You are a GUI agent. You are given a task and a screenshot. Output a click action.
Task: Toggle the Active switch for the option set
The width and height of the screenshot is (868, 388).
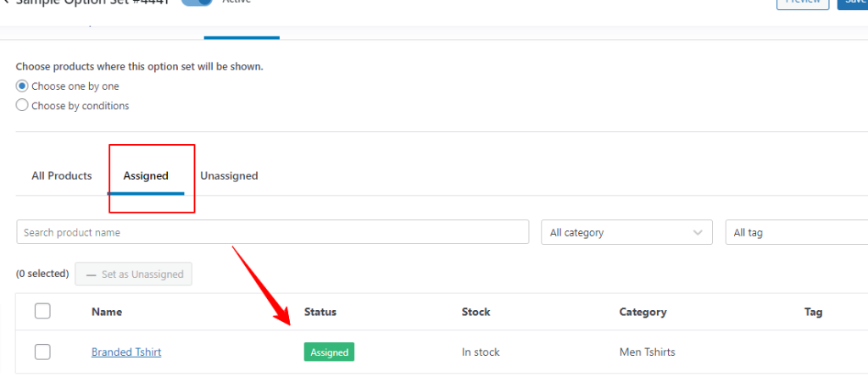197,3
